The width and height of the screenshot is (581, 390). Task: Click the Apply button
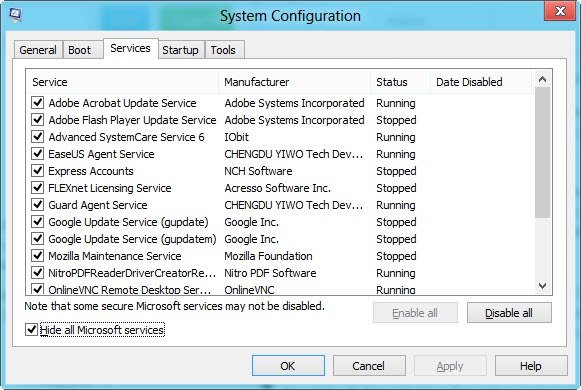pyautogui.click(x=450, y=366)
